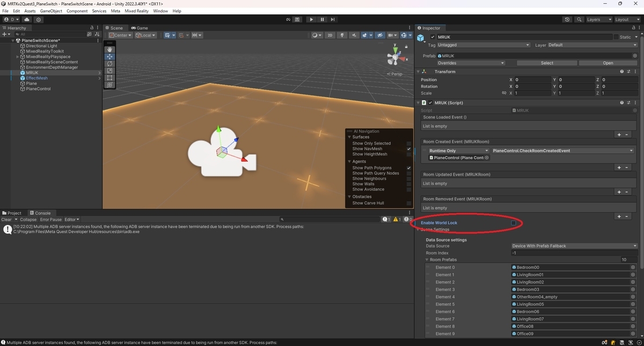Viewport: 644px width, 346px height.
Task: Expand MixedRealityPlayspace in Hierarchy
Action: pos(18,56)
